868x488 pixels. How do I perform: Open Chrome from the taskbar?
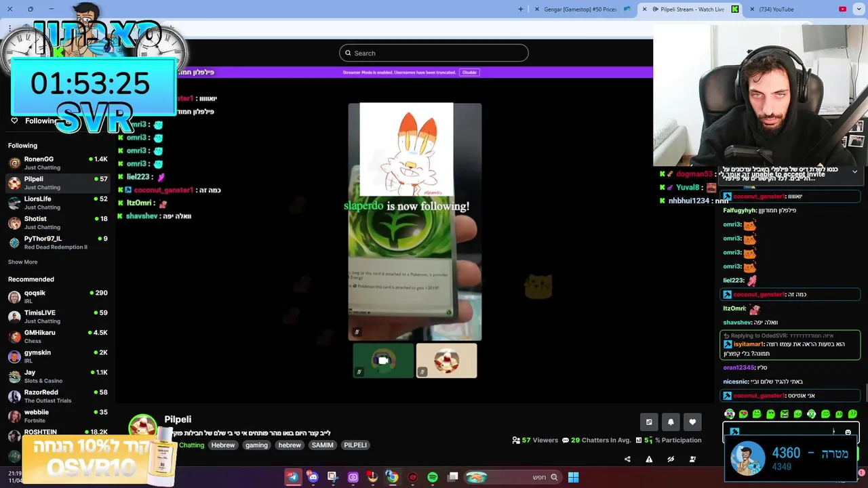pyautogui.click(x=392, y=477)
